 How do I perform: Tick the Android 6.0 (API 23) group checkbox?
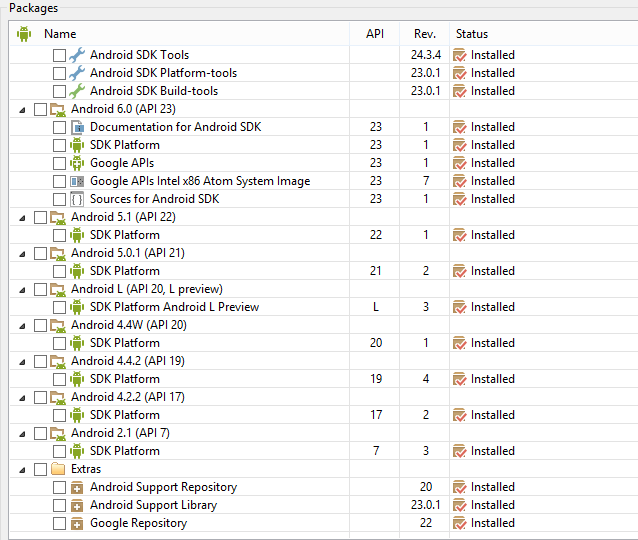click(40, 109)
